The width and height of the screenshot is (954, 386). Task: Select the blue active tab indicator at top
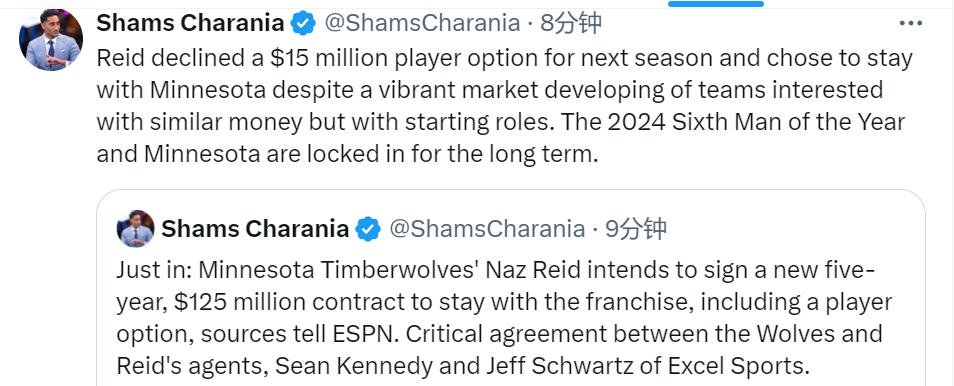click(716, 4)
